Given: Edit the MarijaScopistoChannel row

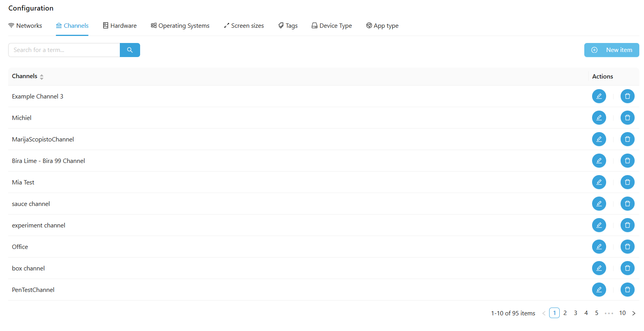Looking at the screenshot, I should pyautogui.click(x=599, y=139).
